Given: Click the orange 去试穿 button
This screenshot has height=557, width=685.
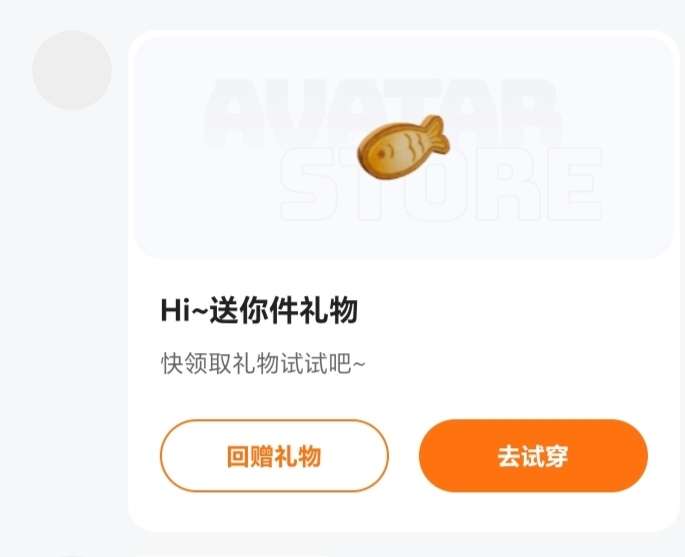Looking at the screenshot, I should click(x=533, y=456).
